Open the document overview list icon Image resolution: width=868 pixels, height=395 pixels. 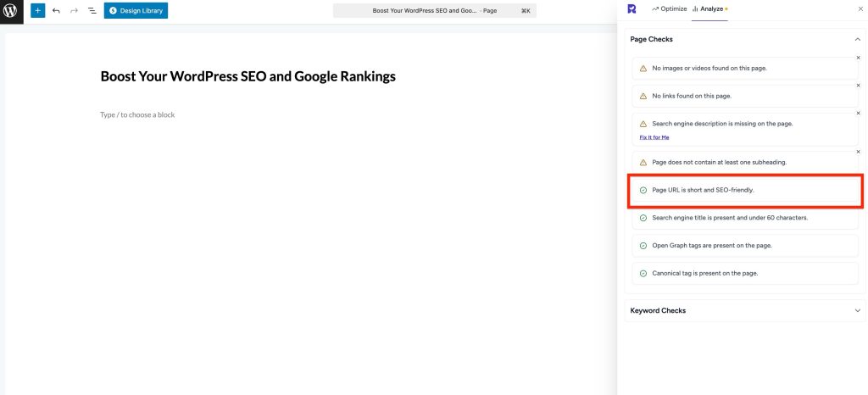(92, 11)
